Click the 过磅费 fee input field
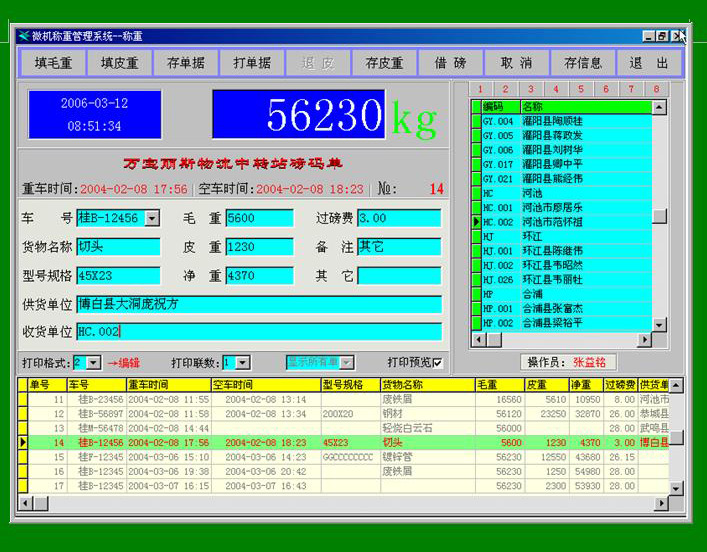The height and width of the screenshot is (552, 707). click(x=399, y=218)
